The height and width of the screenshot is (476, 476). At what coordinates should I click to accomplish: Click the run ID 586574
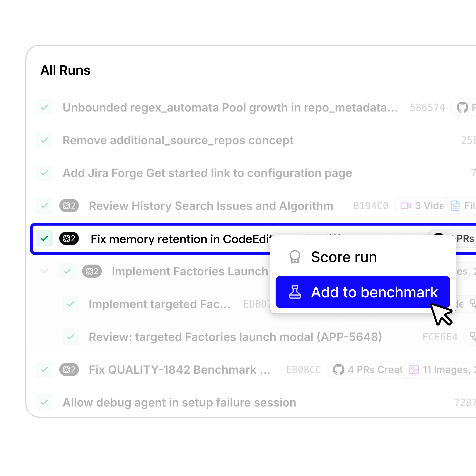[x=427, y=108]
